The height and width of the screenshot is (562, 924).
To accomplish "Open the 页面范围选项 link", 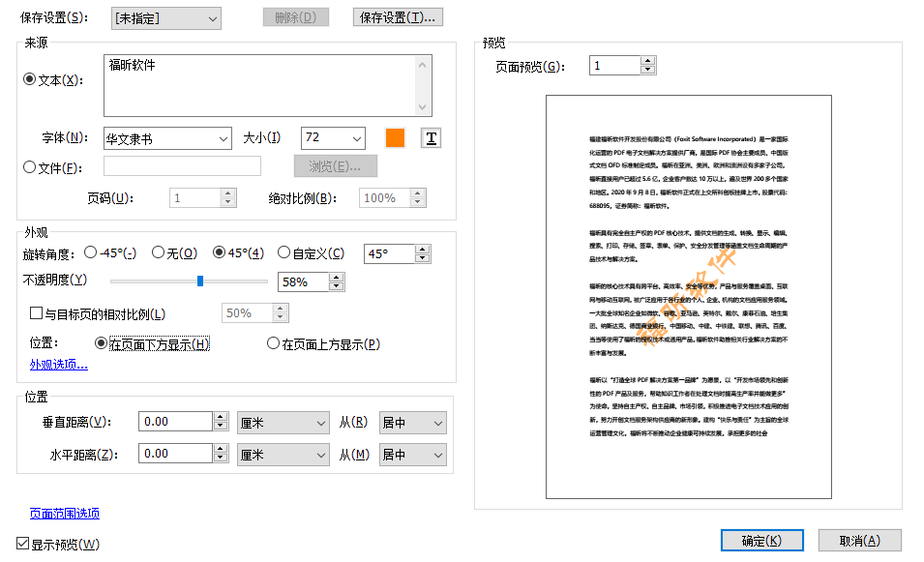I will (x=63, y=514).
